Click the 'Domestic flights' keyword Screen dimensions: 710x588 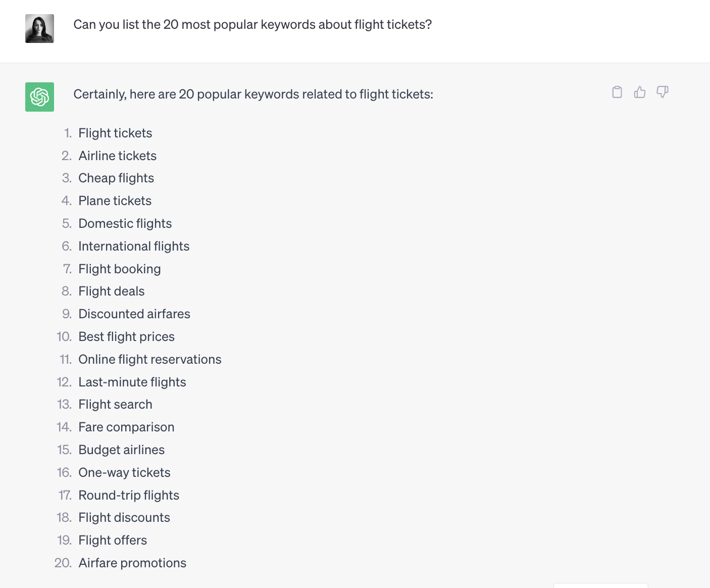pyautogui.click(x=125, y=224)
